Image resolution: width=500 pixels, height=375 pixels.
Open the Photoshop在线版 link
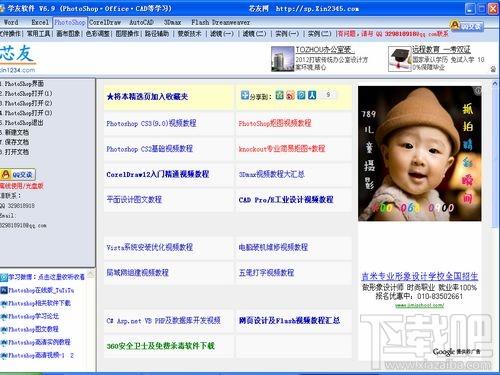coord(41,290)
